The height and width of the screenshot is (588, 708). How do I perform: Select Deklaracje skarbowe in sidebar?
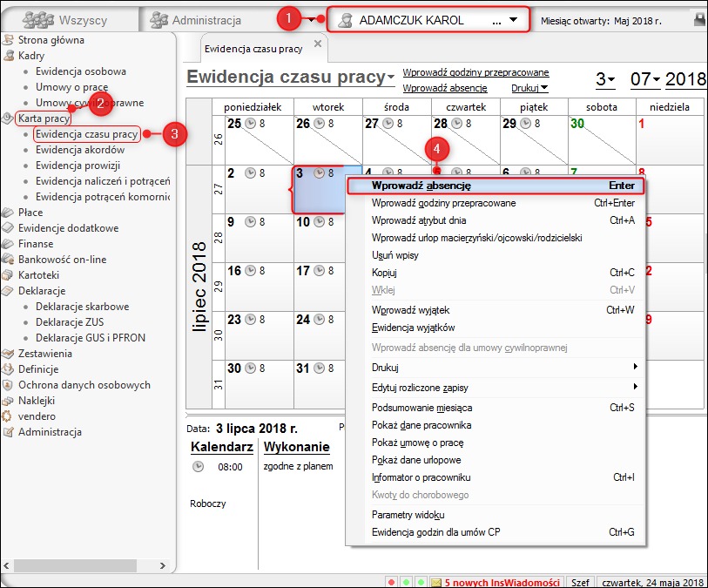click(x=82, y=306)
